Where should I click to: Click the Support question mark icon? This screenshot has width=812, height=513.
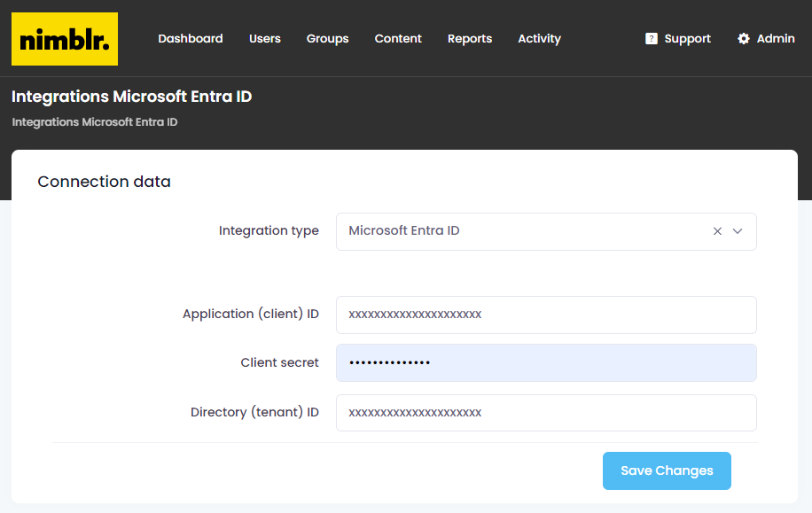[652, 39]
